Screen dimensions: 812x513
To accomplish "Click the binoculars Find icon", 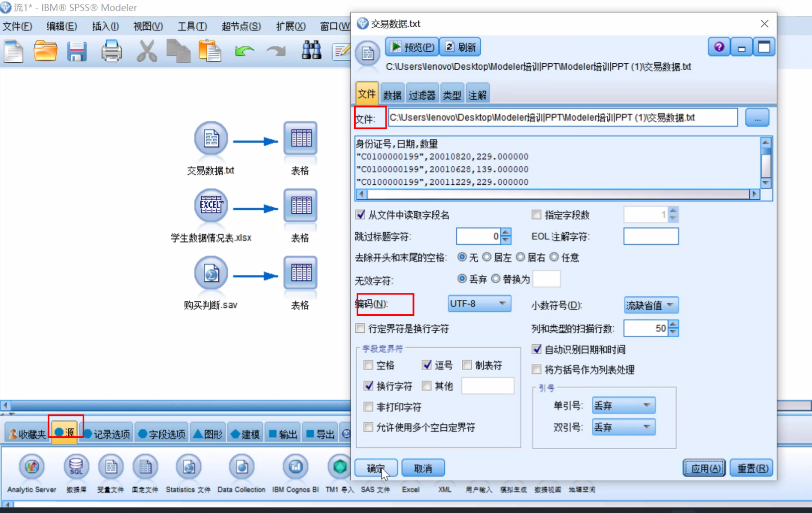I will click(x=311, y=51).
